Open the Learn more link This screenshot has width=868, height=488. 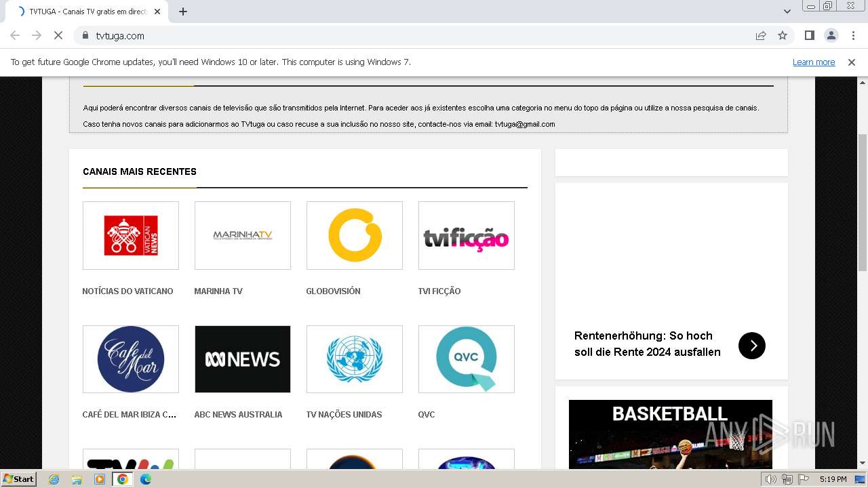[814, 62]
